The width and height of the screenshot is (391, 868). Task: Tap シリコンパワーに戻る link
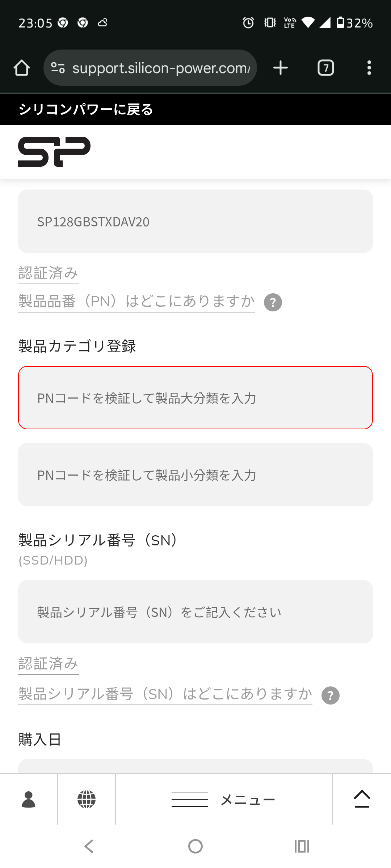coord(86,109)
